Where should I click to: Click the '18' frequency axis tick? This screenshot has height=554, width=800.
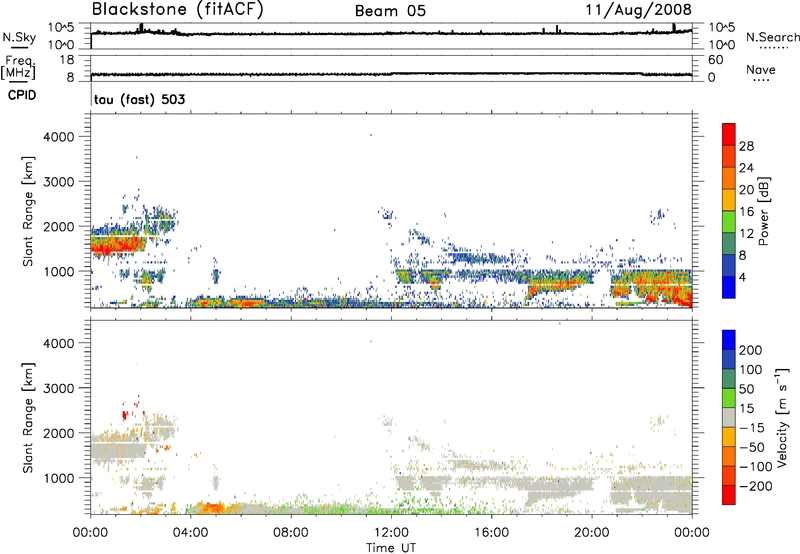pos(67,60)
